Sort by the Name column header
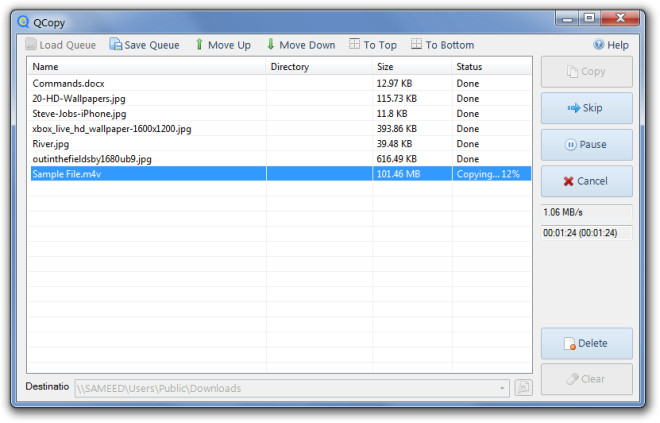This screenshot has width=660, height=423. pos(147,67)
